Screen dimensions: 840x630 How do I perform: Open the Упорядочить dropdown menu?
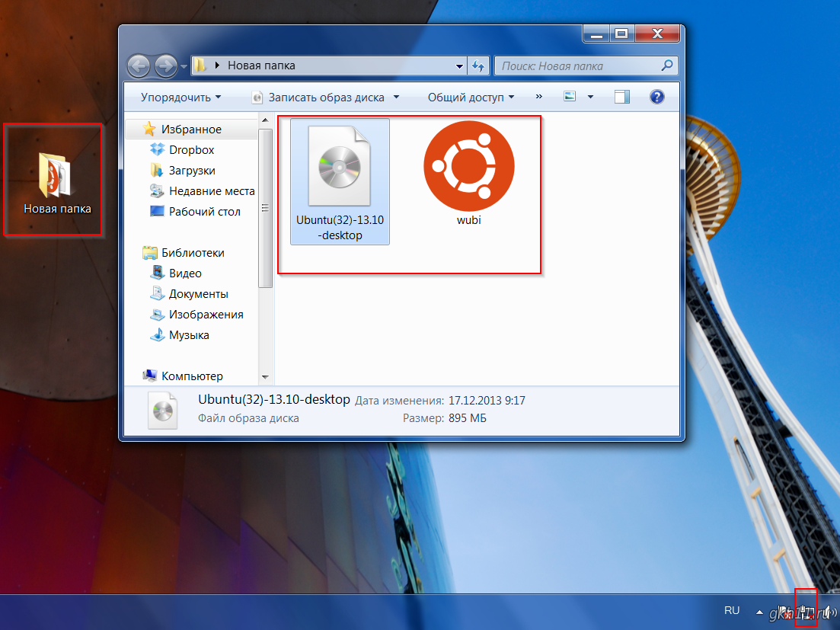pyautogui.click(x=180, y=98)
